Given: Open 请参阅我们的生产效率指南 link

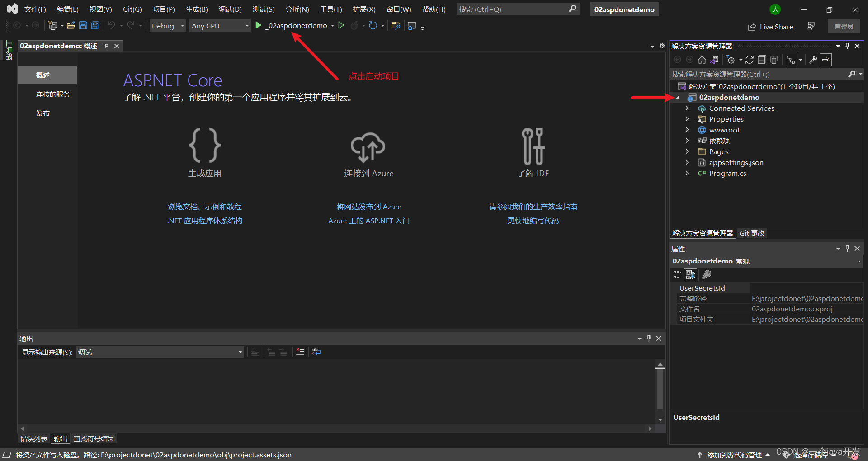Looking at the screenshot, I should pyautogui.click(x=533, y=207).
